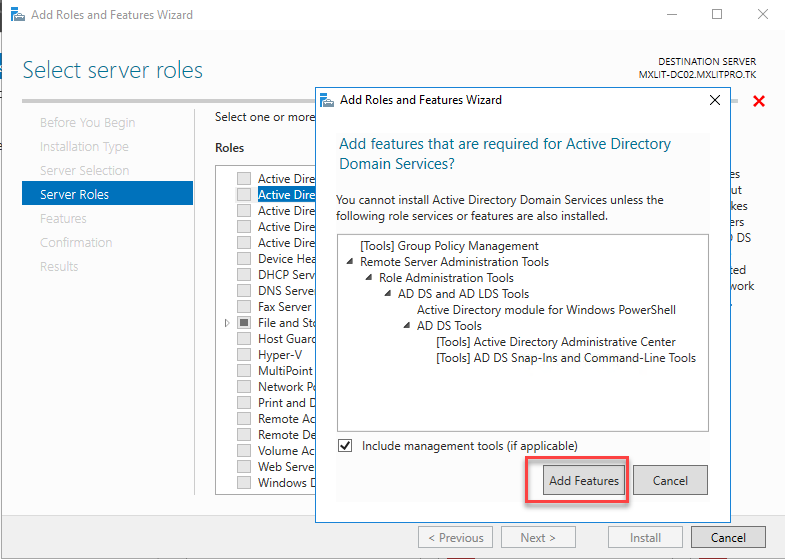Check the Fax Server role checkbox
785x559 pixels.
click(x=244, y=307)
